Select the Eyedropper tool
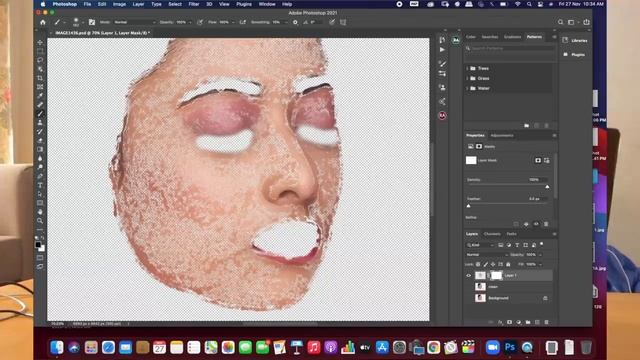Screen dimensions: 640x360 pos(40,96)
